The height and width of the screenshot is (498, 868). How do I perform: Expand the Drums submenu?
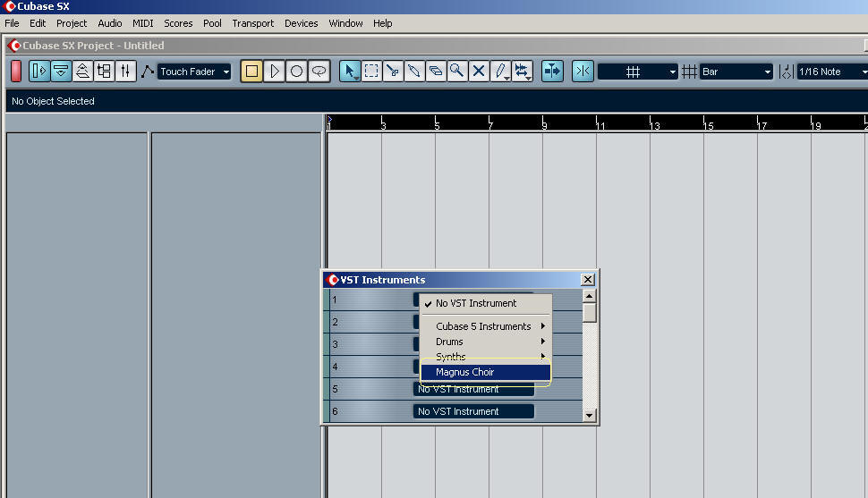pos(486,342)
